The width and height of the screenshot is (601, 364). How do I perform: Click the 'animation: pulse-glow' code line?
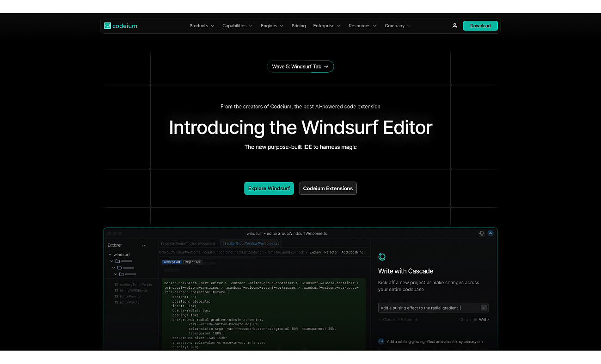pos(219,342)
